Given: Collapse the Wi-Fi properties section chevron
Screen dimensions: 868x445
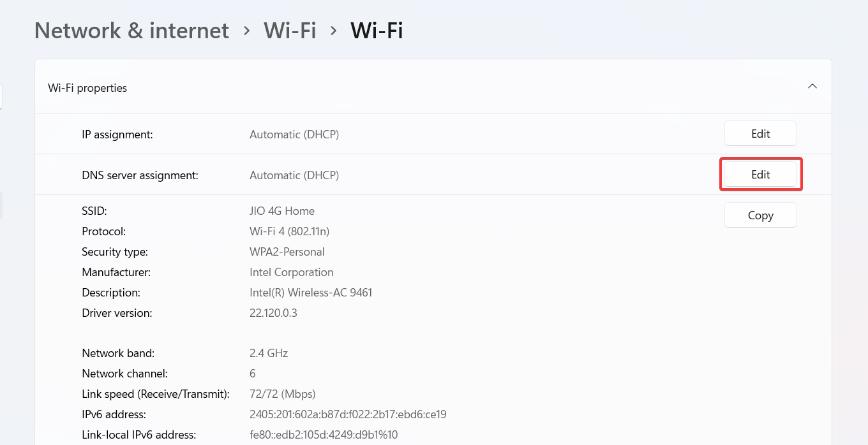Looking at the screenshot, I should 812,86.
